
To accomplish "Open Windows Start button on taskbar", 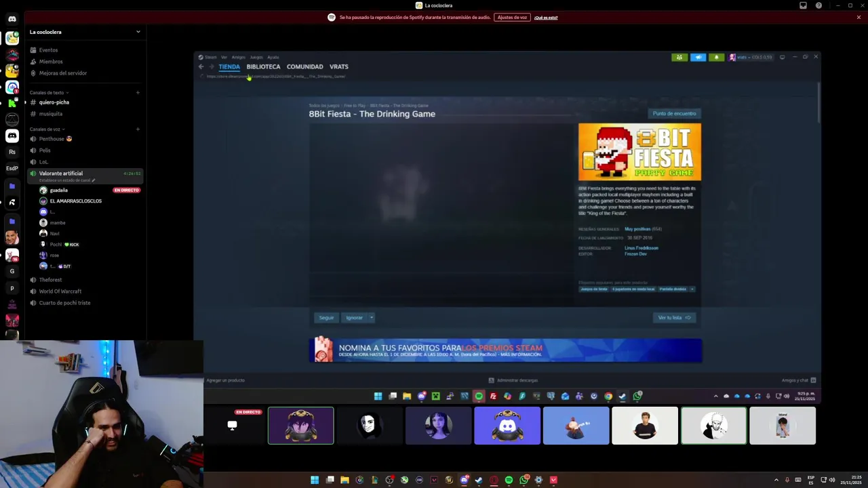I will pyautogui.click(x=315, y=480).
